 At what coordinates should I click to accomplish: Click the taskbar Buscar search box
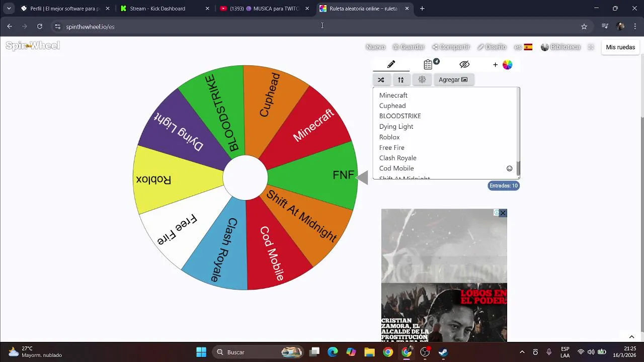pyautogui.click(x=258, y=352)
